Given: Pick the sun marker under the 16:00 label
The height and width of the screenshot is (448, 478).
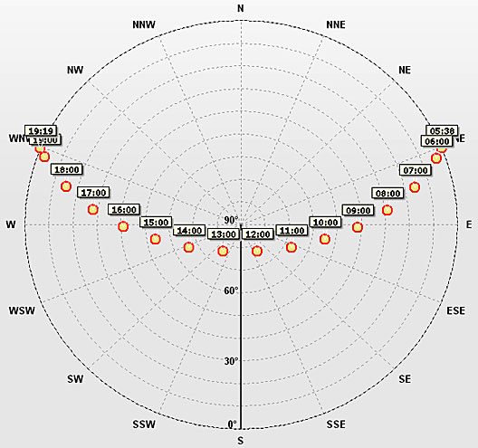Looking at the screenshot, I should pyautogui.click(x=123, y=226).
